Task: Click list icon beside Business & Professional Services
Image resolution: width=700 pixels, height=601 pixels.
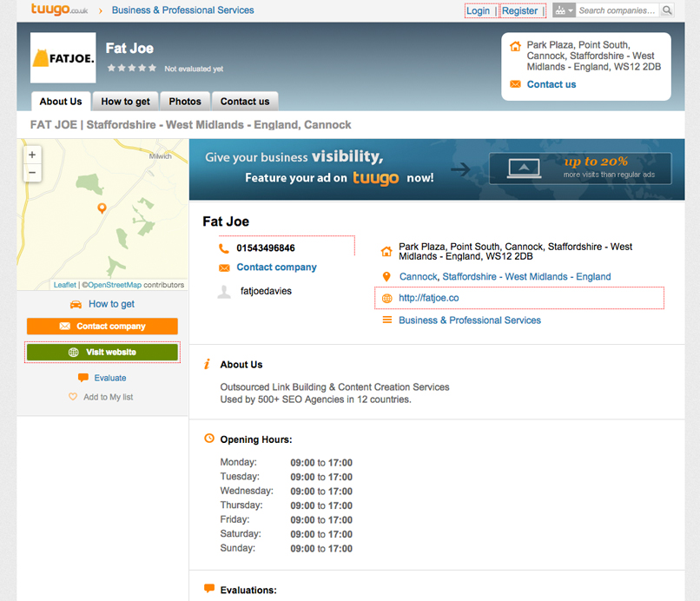Action: click(387, 320)
